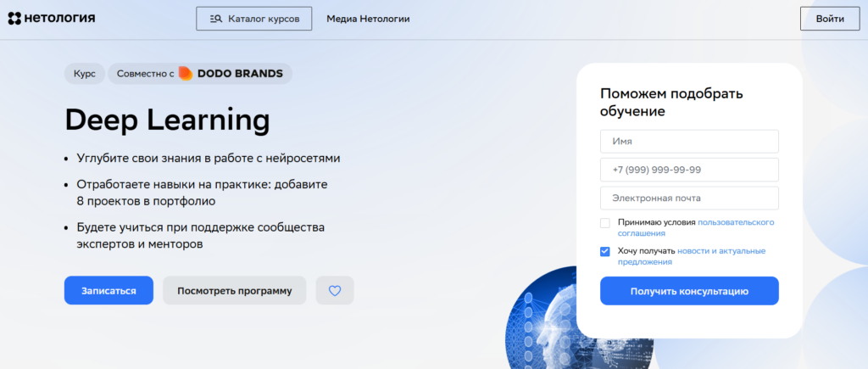Screen dimensions: 868x369
Task: Click the Нетология logo
Action: pyautogui.click(x=52, y=19)
